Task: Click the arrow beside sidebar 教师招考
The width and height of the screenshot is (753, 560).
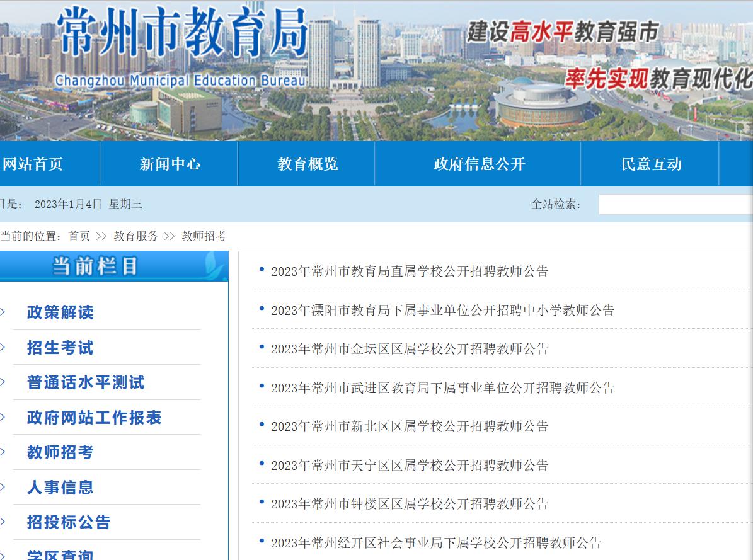Action: coord(3,452)
